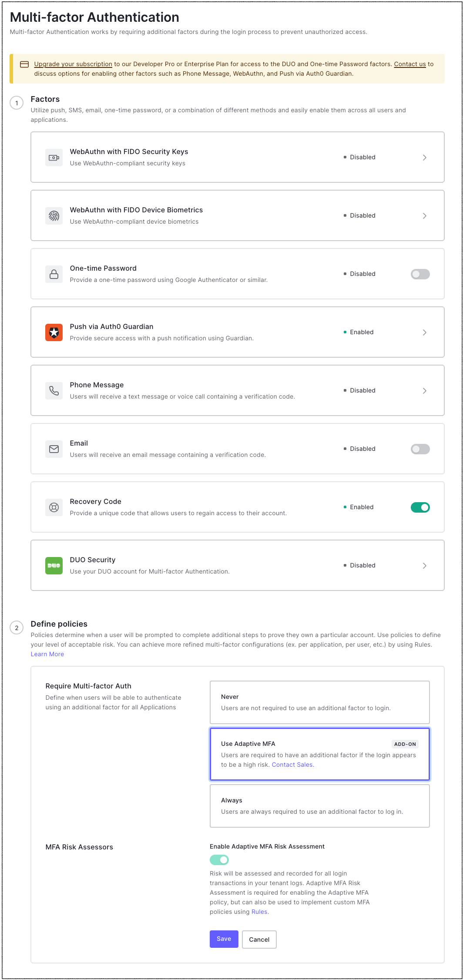Click the Auth0 Guardian shield icon
463x980 pixels.
tap(54, 332)
